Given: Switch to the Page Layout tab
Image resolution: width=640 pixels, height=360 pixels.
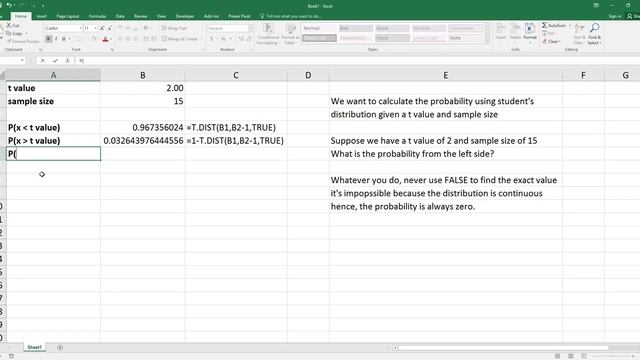Looking at the screenshot, I should coord(67,16).
